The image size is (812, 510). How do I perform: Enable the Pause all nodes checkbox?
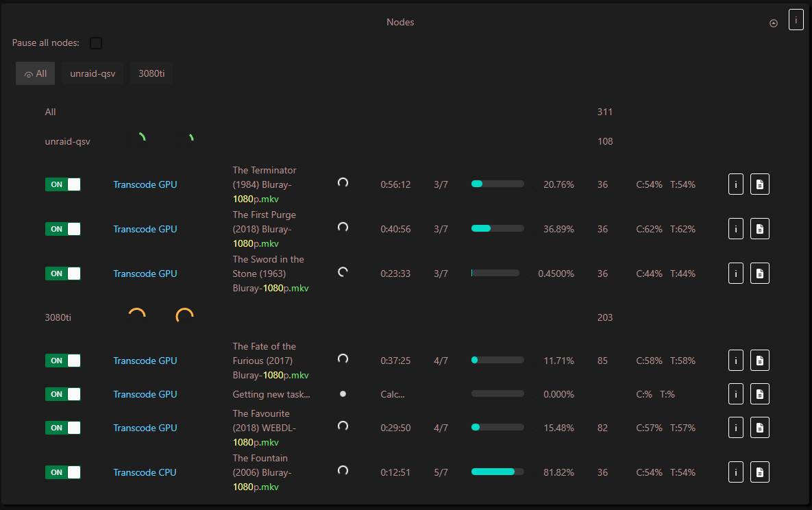point(96,42)
